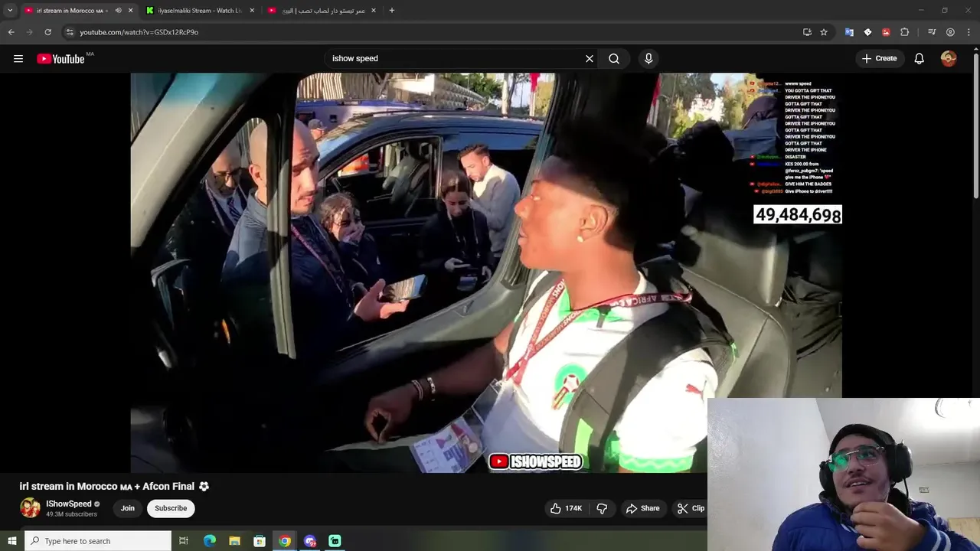980x551 pixels.
Task: View site information icon in address bar
Action: coord(70,32)
